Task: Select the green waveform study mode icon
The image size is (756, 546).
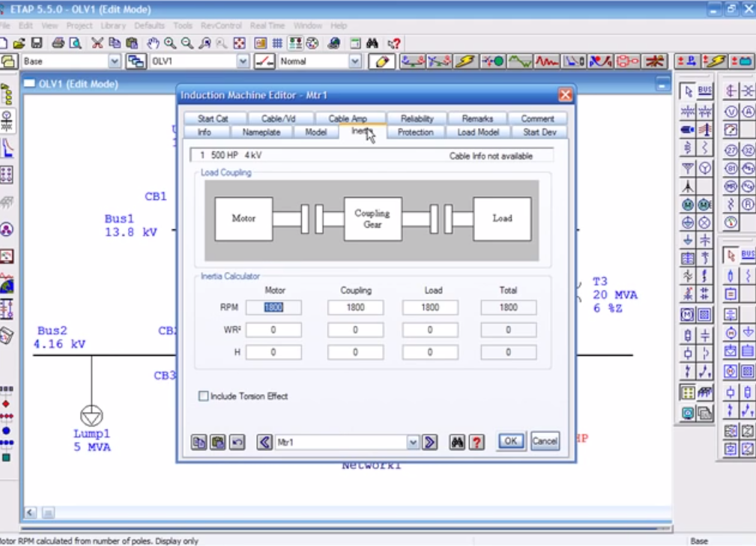Action: [520, 61]
